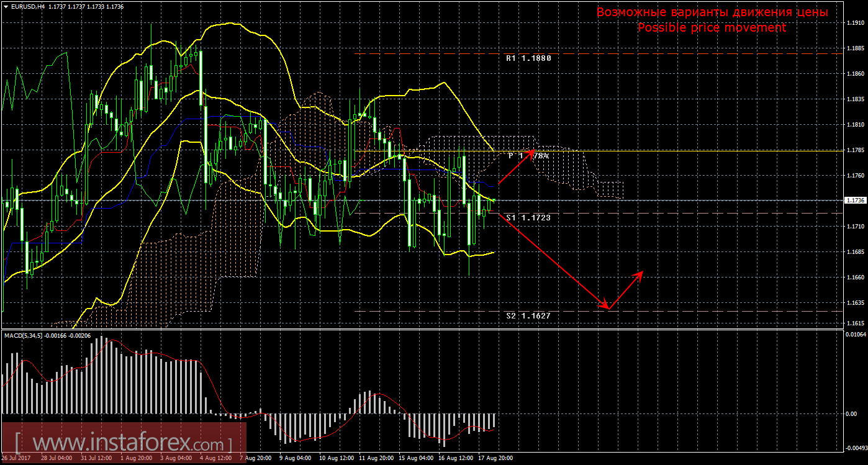
Task: Click the S1 1.1723 support label
Action: (x=528, y=218)
